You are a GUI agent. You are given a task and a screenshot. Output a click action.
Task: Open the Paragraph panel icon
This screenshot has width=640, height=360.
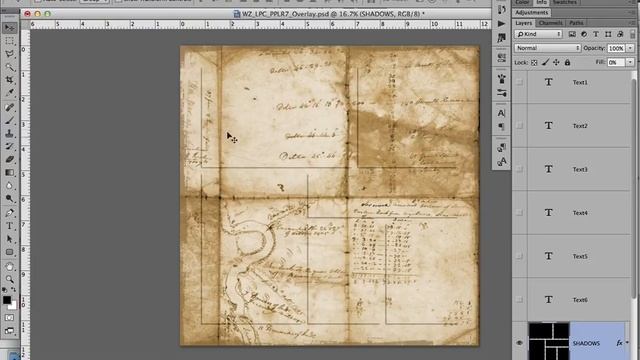tap(502, 127)
